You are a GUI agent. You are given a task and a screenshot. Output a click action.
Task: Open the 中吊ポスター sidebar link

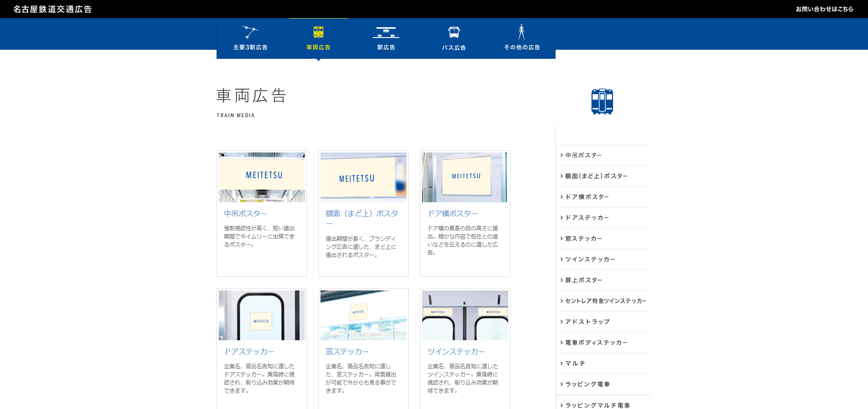pyautogui.click(x=583, y=155)
